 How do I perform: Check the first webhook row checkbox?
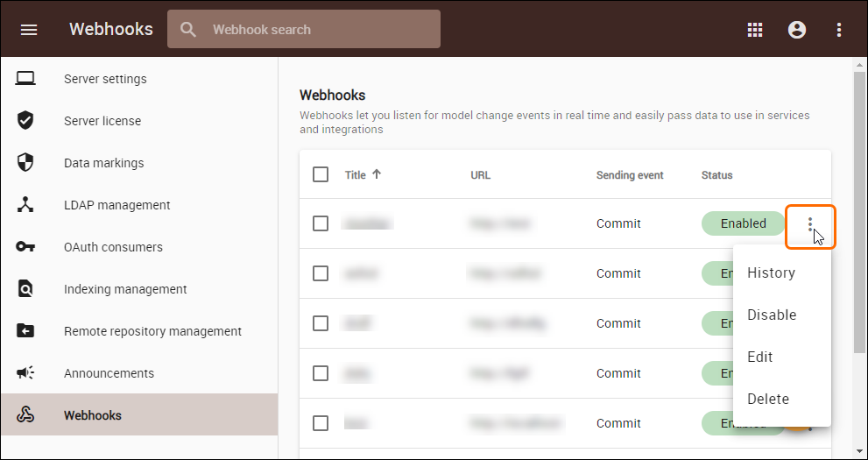pyautogui.click(x=321, y=223)
